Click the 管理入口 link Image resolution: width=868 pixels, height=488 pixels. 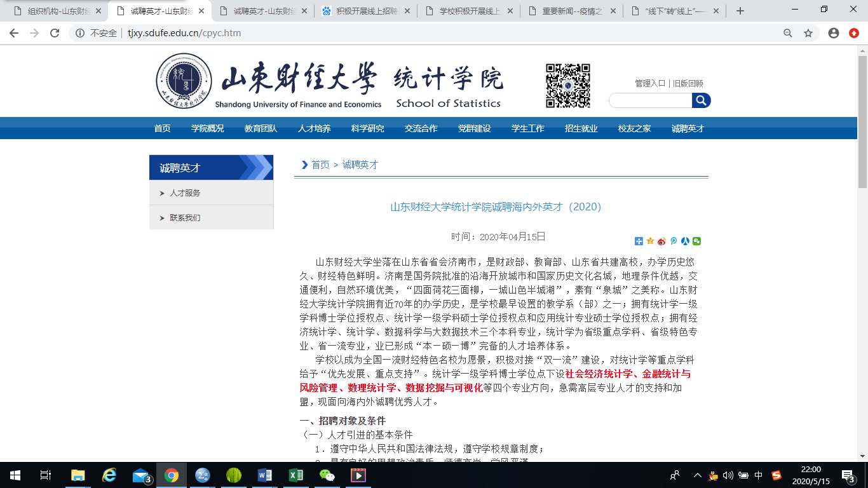(649, 83)
